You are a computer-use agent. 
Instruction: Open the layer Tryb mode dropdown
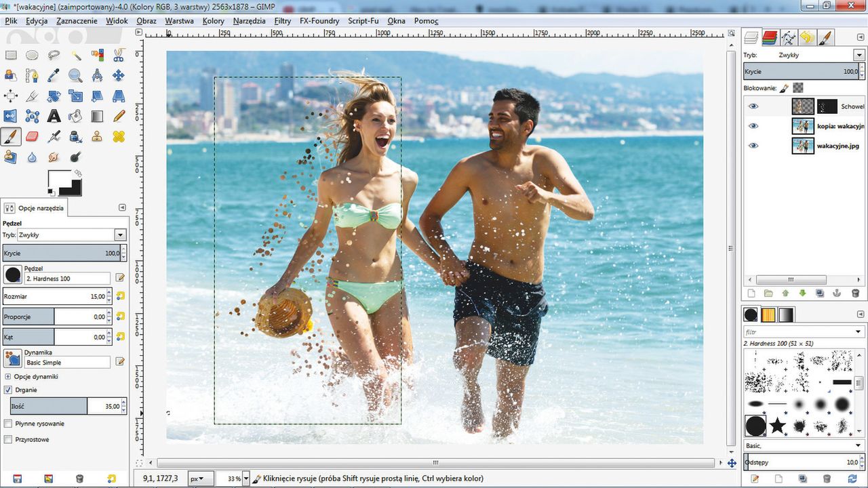859,55
